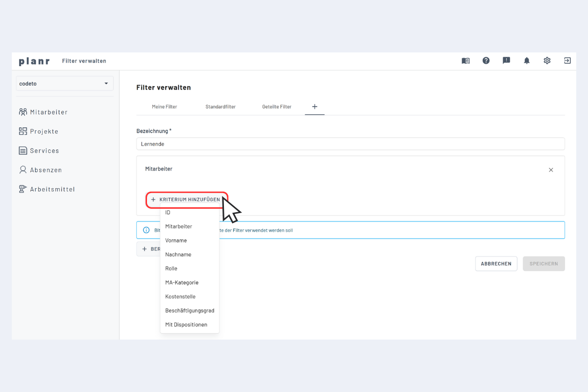Click the Bezeichnung input containing Lernende
The image size is (588, 392).
tap(350, 144)
